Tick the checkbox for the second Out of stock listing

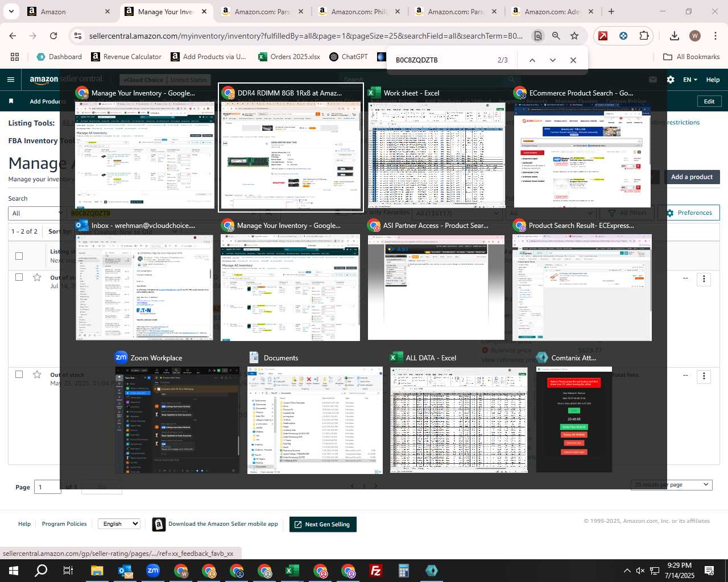(x=19, y=375)
